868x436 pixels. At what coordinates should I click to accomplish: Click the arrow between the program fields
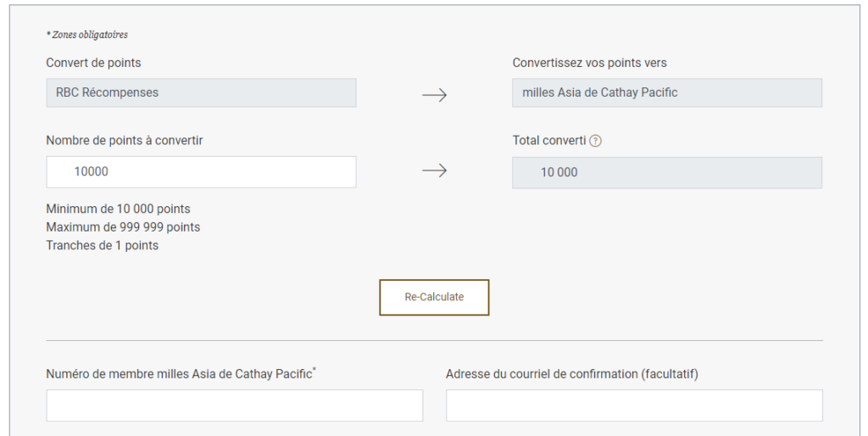434,95
